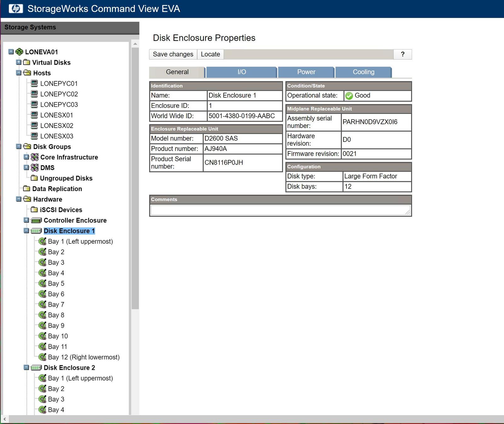Open the Power tab

click(306, 72)
